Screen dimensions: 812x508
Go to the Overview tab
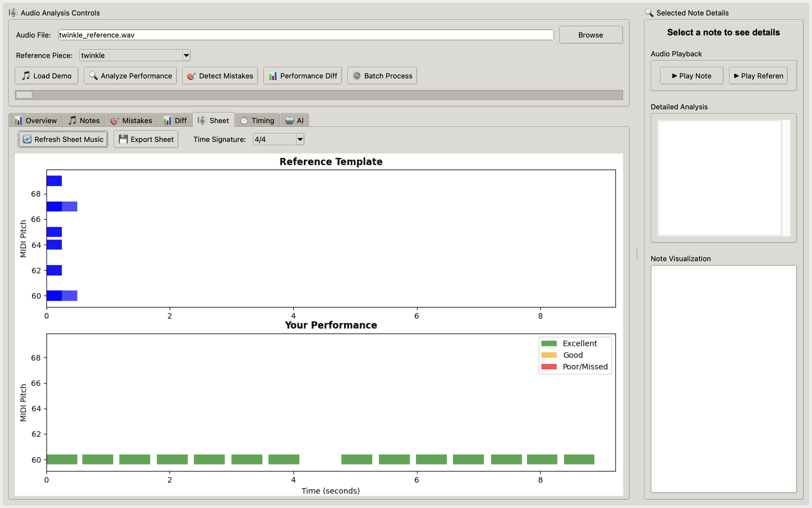[36, 121]
